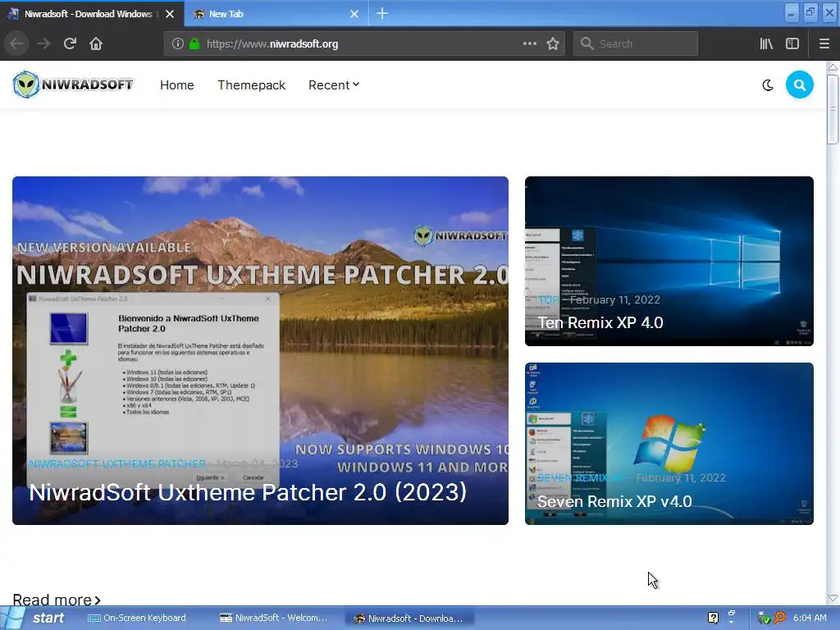
Task: Open the Home menu item
Action: pos(177,85)
